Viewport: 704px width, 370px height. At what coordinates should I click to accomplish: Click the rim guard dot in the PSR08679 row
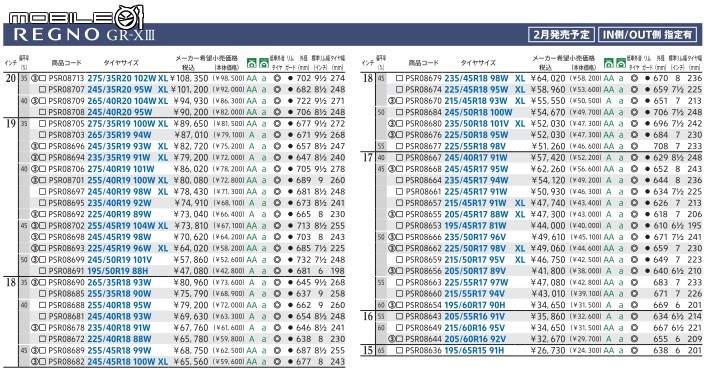coord(647,78)
